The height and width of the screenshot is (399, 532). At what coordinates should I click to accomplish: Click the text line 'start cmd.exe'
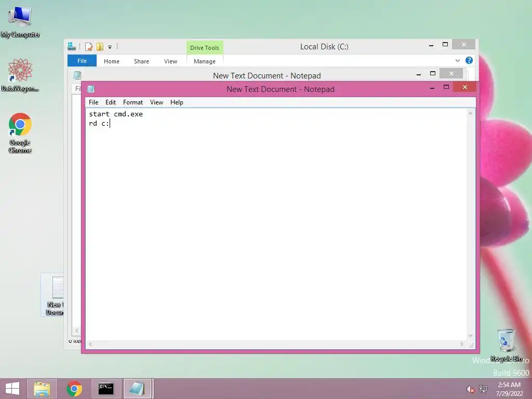[116, 114]
